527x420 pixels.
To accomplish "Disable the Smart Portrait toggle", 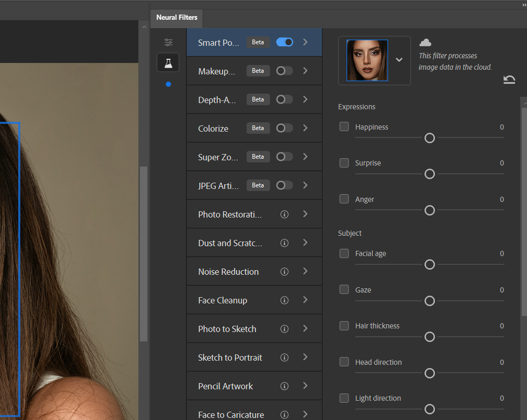I will (285, 42).
